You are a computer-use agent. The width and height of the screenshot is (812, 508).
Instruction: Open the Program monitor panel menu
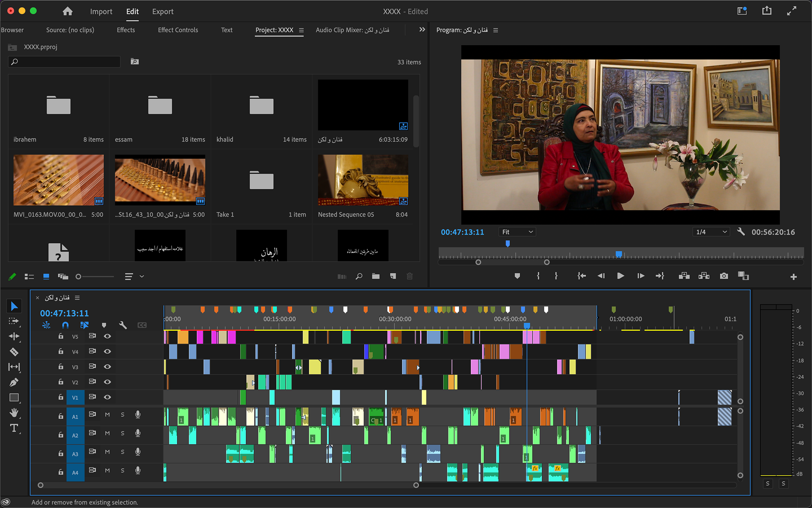click(496, 30)
